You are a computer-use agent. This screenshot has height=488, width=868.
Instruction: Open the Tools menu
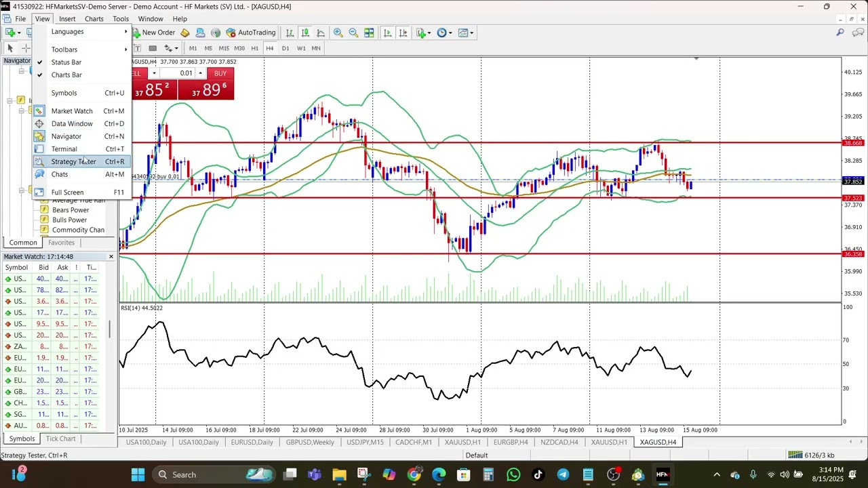pyautogui.click(x=121, y=18)
